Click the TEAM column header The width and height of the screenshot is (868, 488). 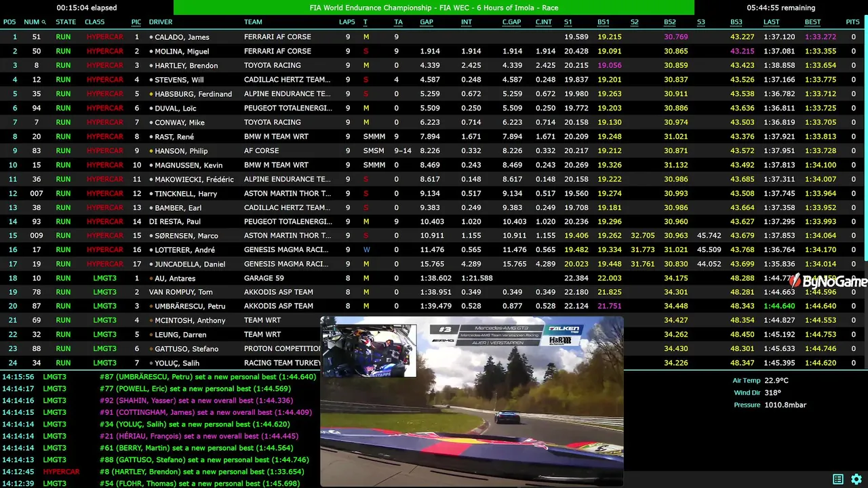click(253, 22)
